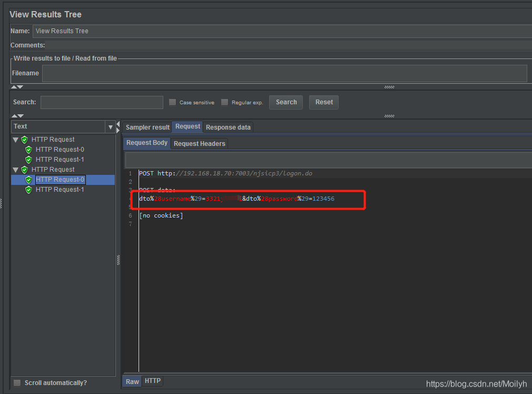Click green shield icon of second HTTP Request
532x394 pixels.
(24, 170)
